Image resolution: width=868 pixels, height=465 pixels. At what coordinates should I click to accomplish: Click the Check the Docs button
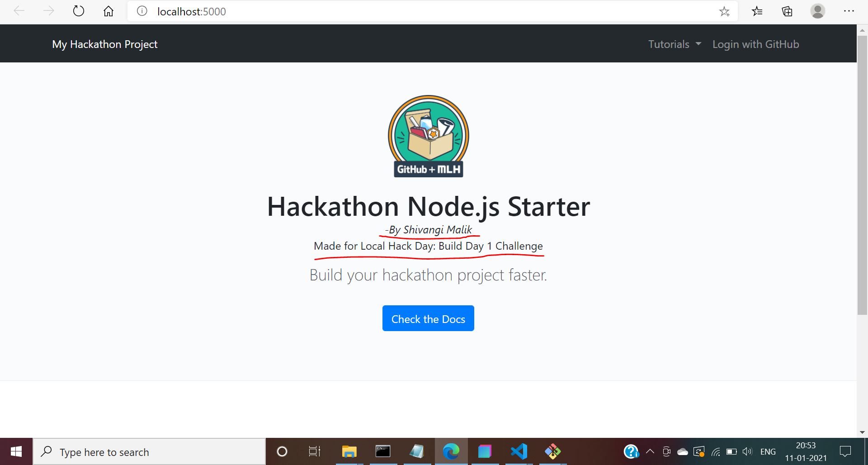pyautogui.click(x=428, y=318)
